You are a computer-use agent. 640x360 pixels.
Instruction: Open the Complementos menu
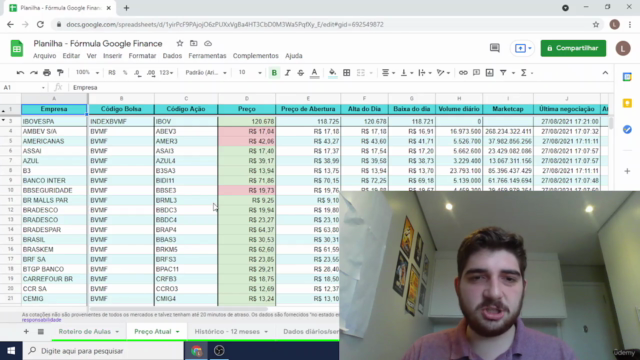[x=256, y=56]
